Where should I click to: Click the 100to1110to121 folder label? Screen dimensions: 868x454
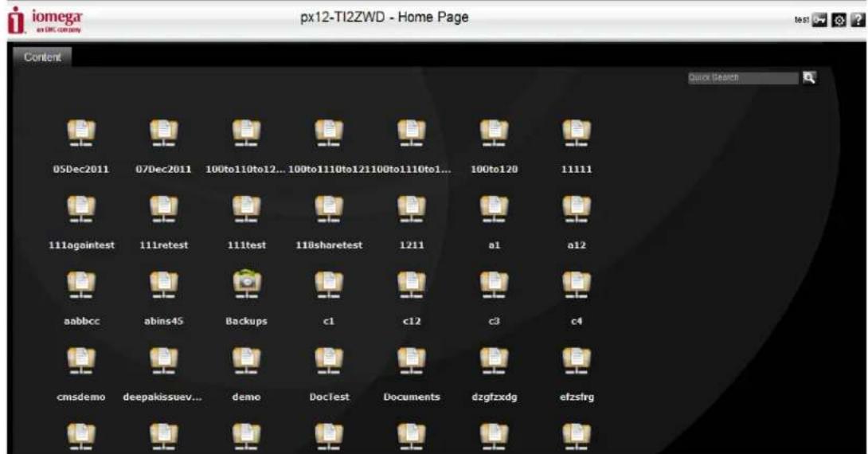point(329,170)
